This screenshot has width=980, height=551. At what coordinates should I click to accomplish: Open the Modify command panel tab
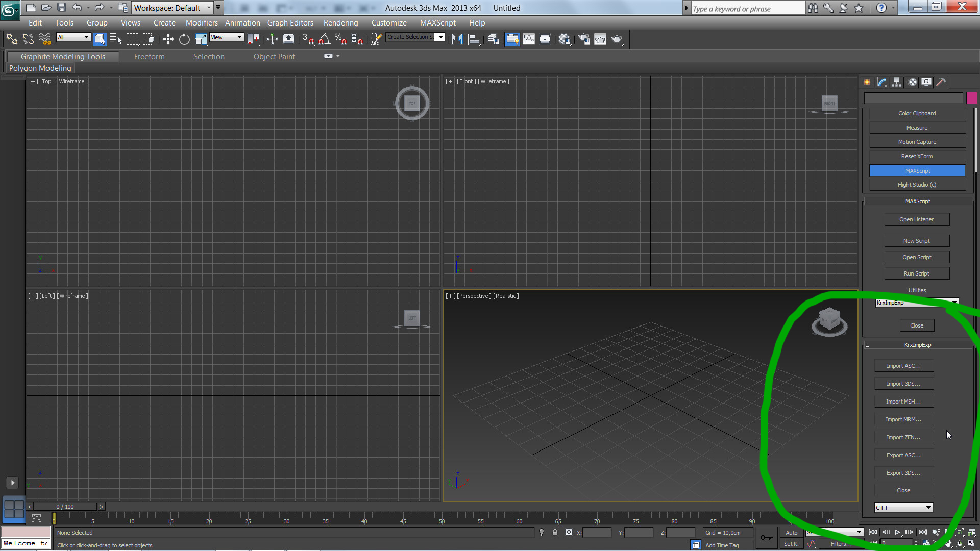tap(882, 82)
